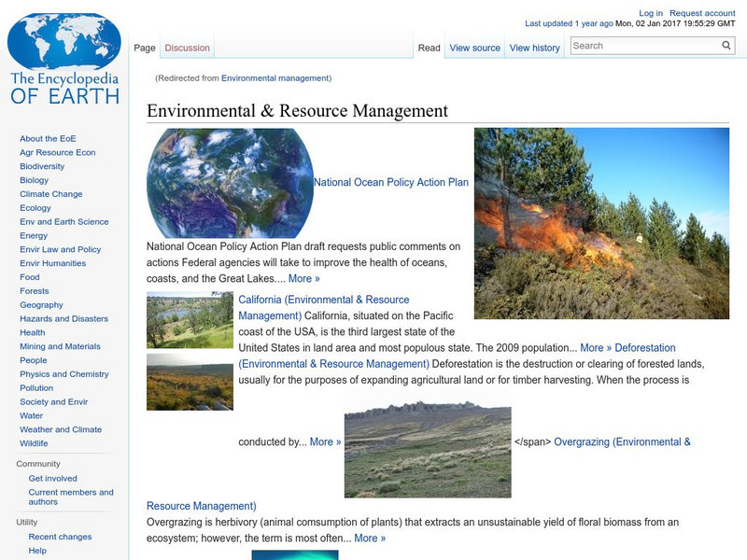
Task: Open Current members and authors link
Action: (x=71, y=497)
